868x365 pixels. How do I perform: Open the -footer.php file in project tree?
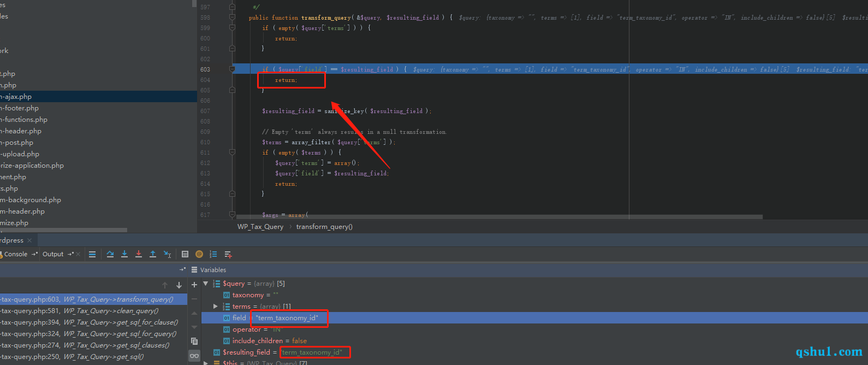point(20,108)
